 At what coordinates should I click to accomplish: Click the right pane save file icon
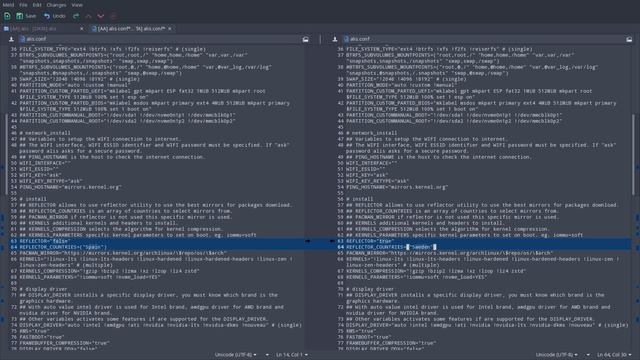point(335,39)
